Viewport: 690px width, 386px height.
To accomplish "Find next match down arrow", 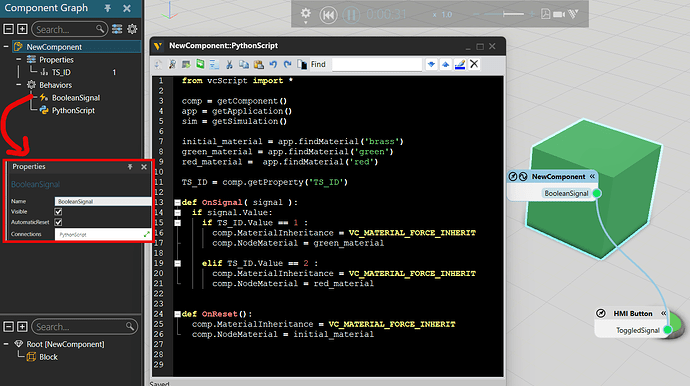I will (431, 64).
